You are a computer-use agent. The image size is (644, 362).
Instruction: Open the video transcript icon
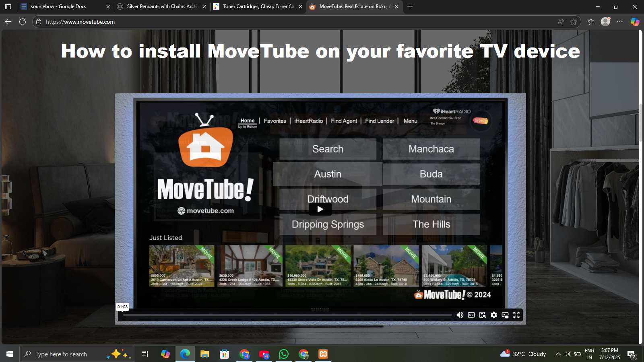[483, 315]
